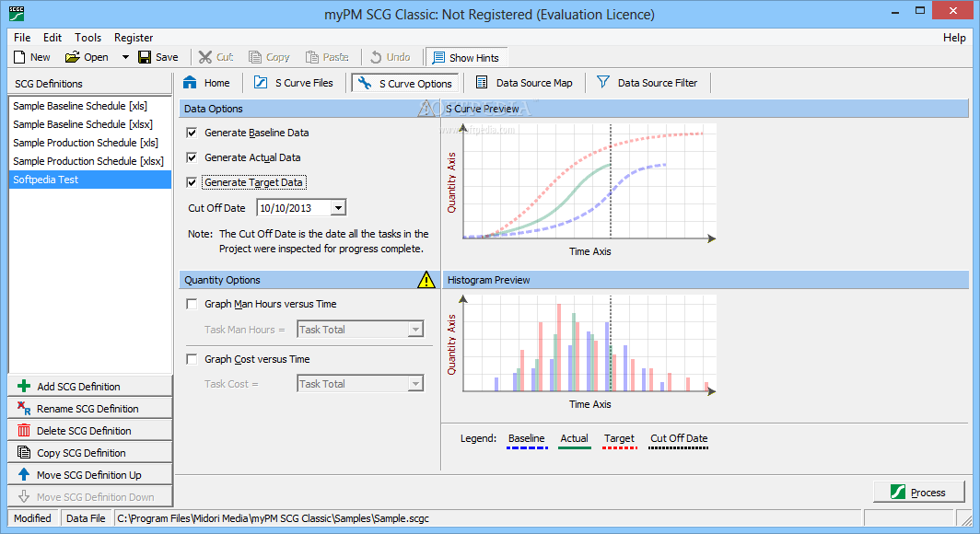This screenshot has width=980, height=534.
Task: Click the Open folder icon
Action: click(x=73, y=57)
